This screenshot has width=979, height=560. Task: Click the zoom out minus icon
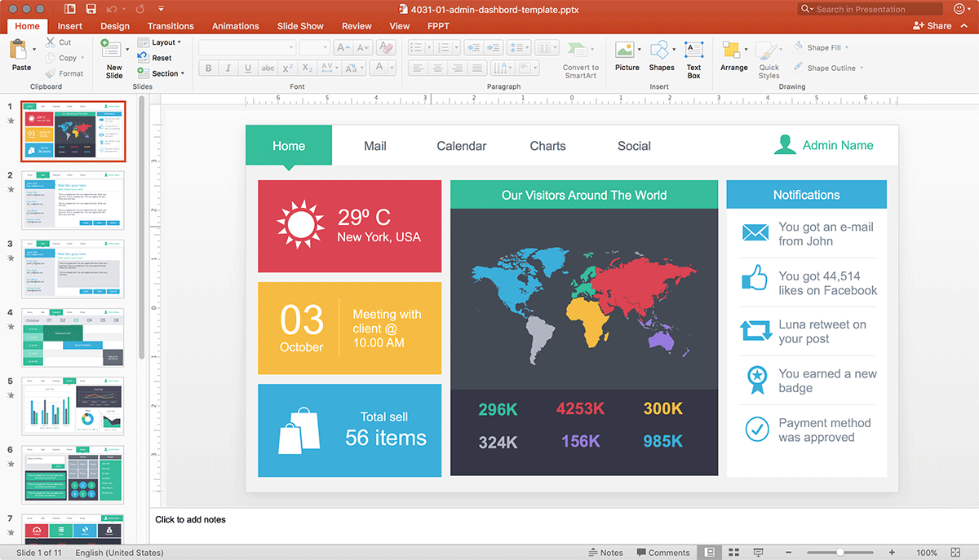click(x=790, y=552)
